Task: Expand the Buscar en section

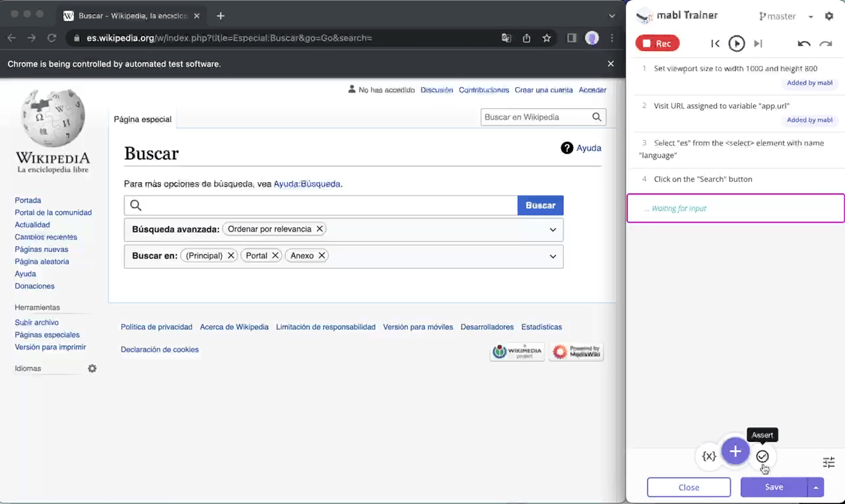Action: tap(553, 256)
